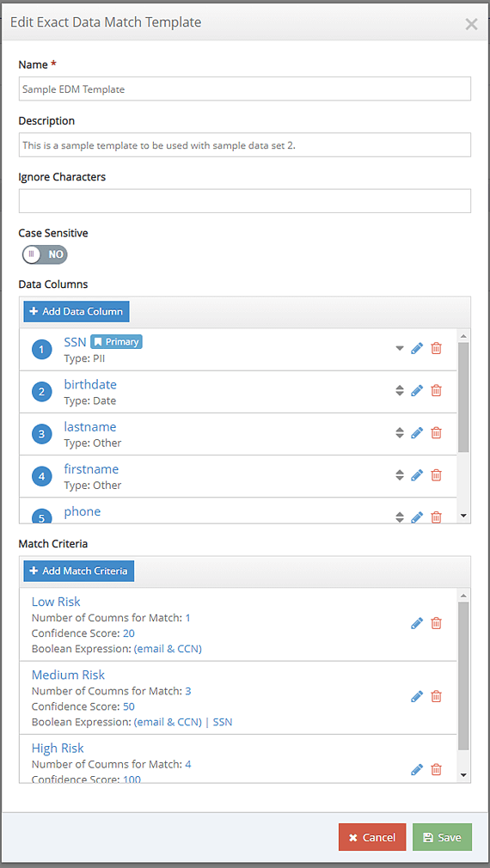
Task: Delete the birthdate data column
Action: [437, 390]
